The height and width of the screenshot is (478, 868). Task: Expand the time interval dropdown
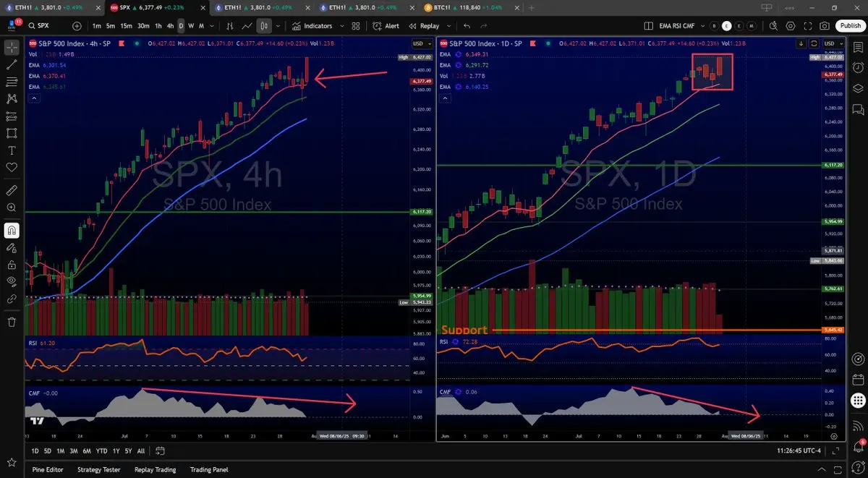[x=211, y=26]
